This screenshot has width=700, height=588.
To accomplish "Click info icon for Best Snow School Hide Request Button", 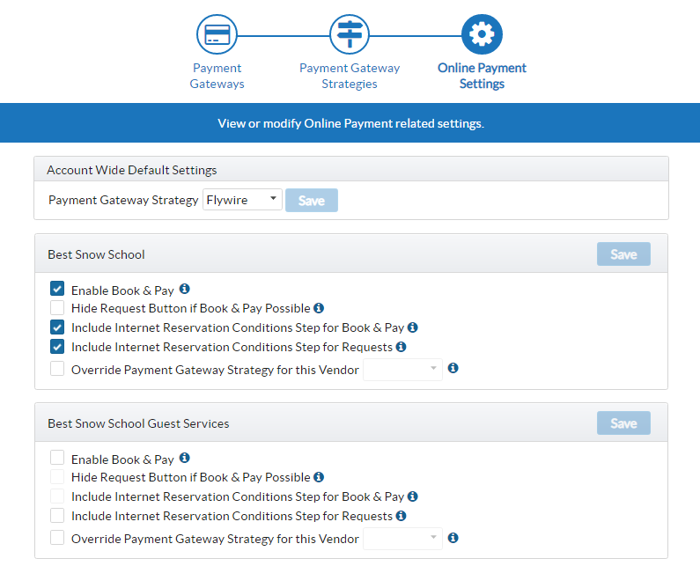I will point(319,308).
